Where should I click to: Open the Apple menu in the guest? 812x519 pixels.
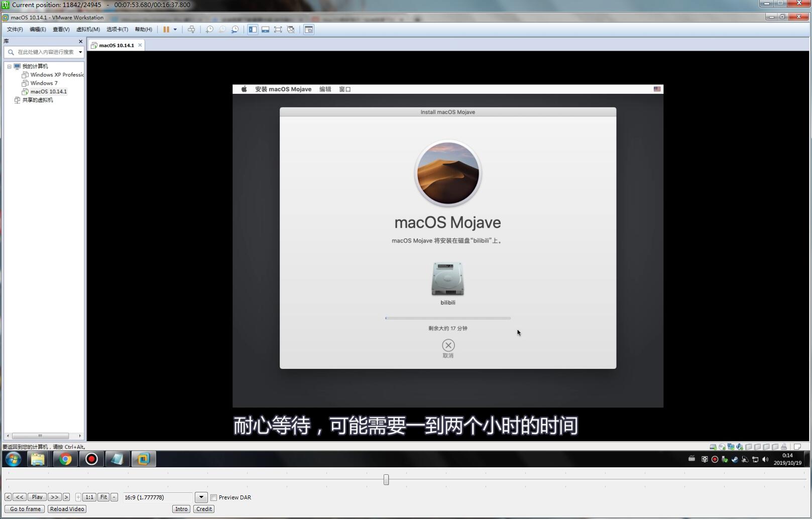(x=244, y=89)
